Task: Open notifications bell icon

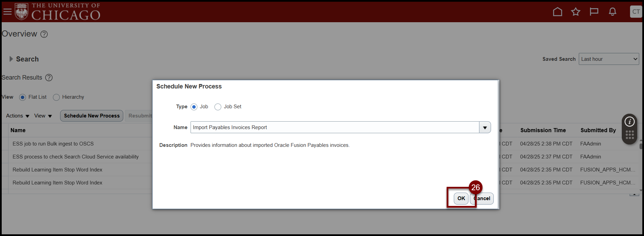Action: click(613, 12)
